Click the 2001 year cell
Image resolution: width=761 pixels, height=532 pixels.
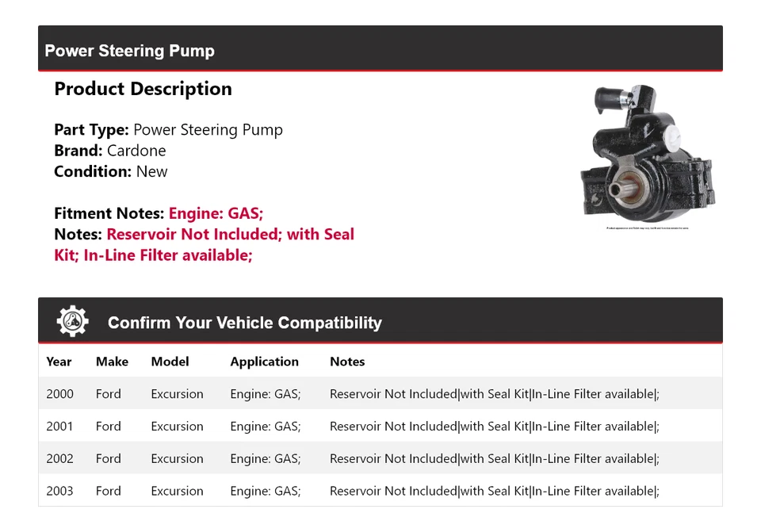59,427
